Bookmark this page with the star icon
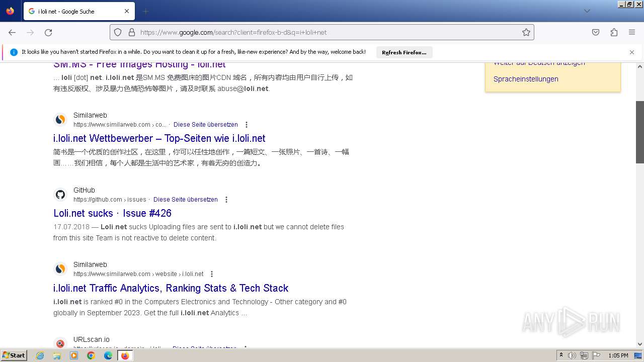The width and height of the screenshot is (644, 362). click(x=526, y=32)
